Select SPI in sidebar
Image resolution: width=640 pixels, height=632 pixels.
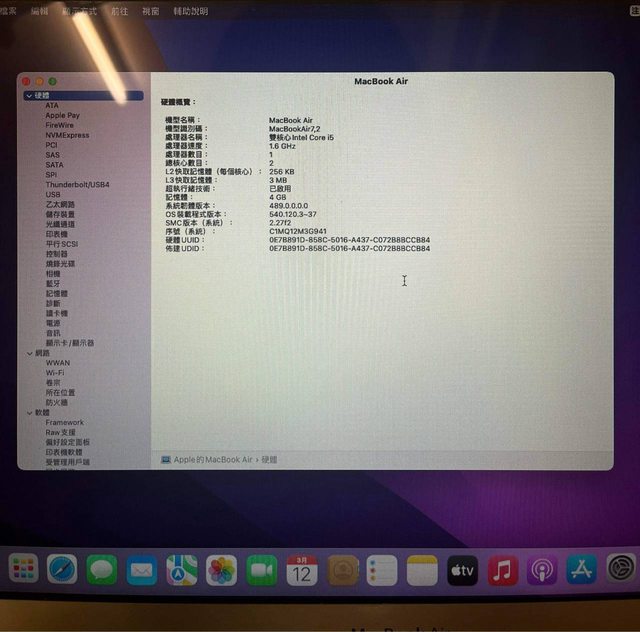51,175
